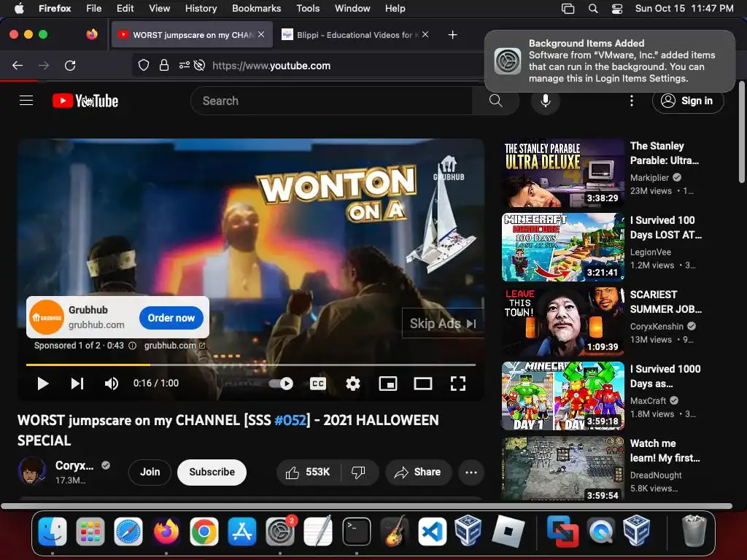Reload the current page
The width and height of the screenshot is (747, 560).
(70, 65)
